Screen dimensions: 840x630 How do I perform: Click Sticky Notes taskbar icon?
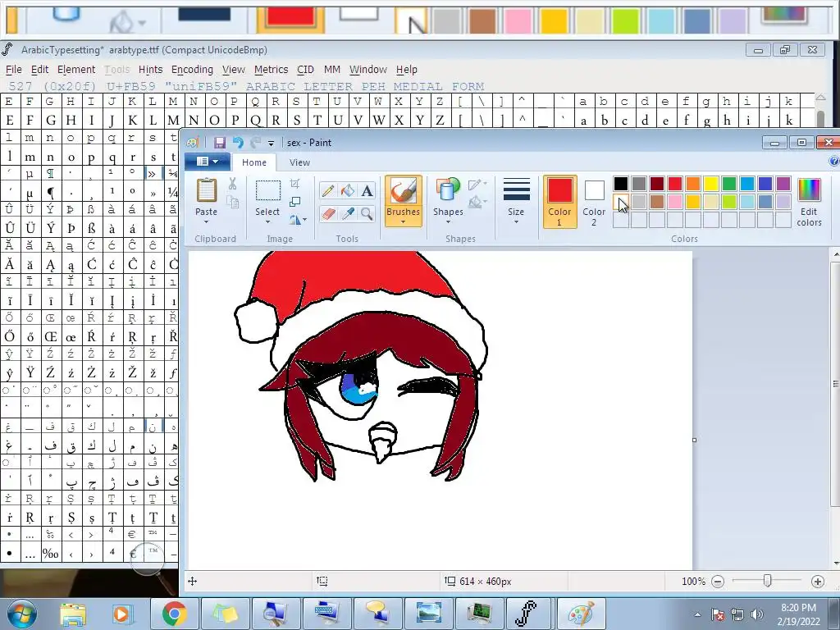tap(225, 614)
